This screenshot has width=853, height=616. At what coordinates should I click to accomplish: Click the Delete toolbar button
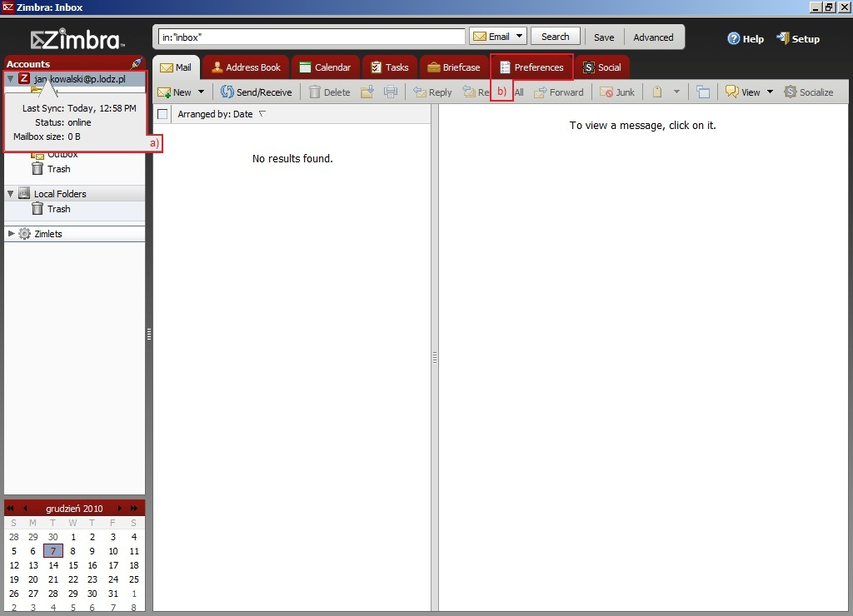[x=330, y=92]
